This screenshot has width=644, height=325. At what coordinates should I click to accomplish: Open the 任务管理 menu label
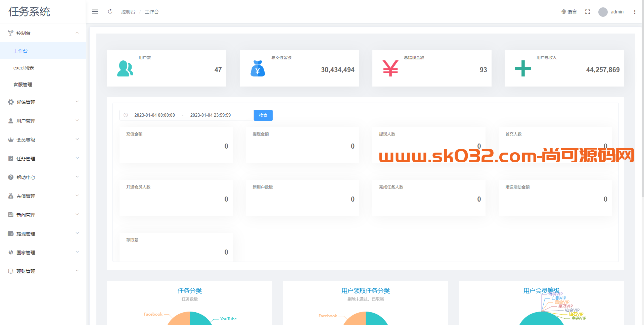[26, 159]
